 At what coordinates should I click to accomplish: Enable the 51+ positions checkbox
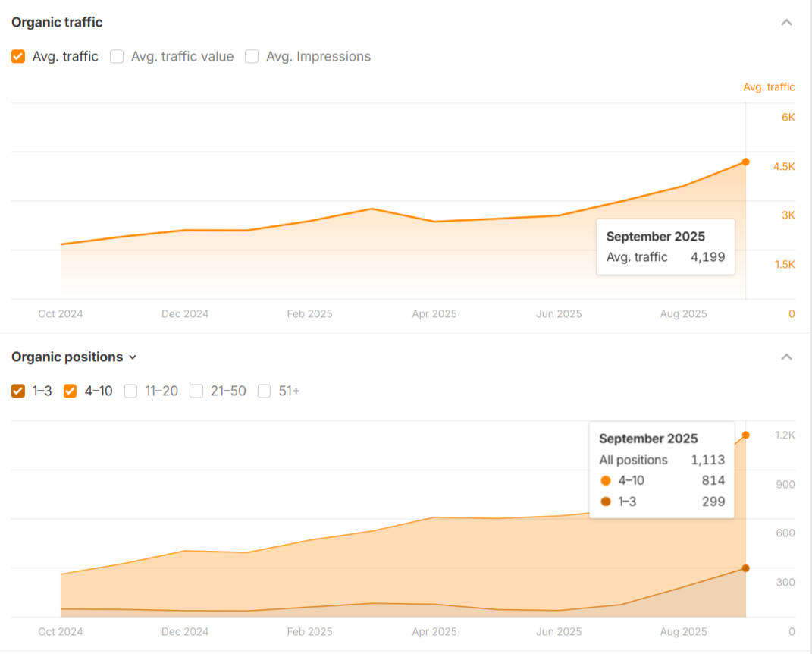pos(264,391)
